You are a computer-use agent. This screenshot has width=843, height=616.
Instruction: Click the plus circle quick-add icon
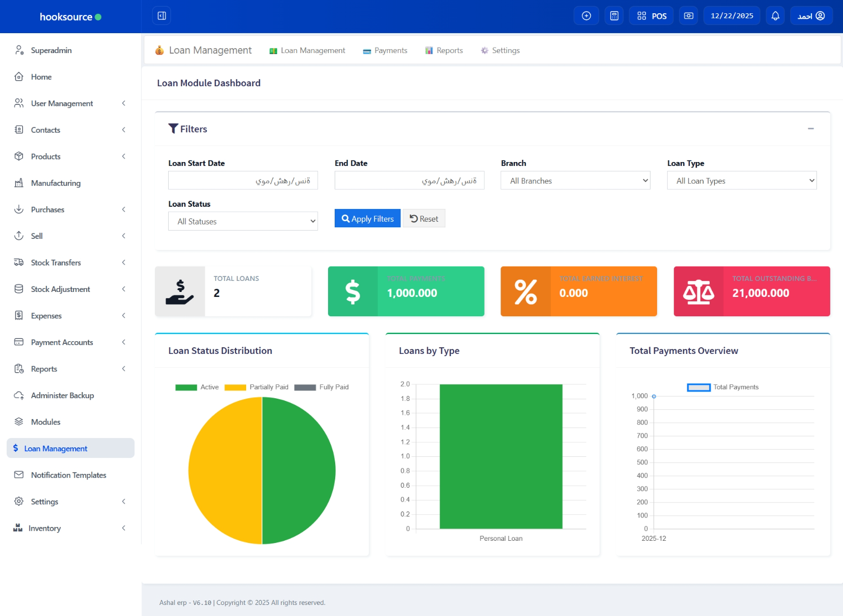586,16
